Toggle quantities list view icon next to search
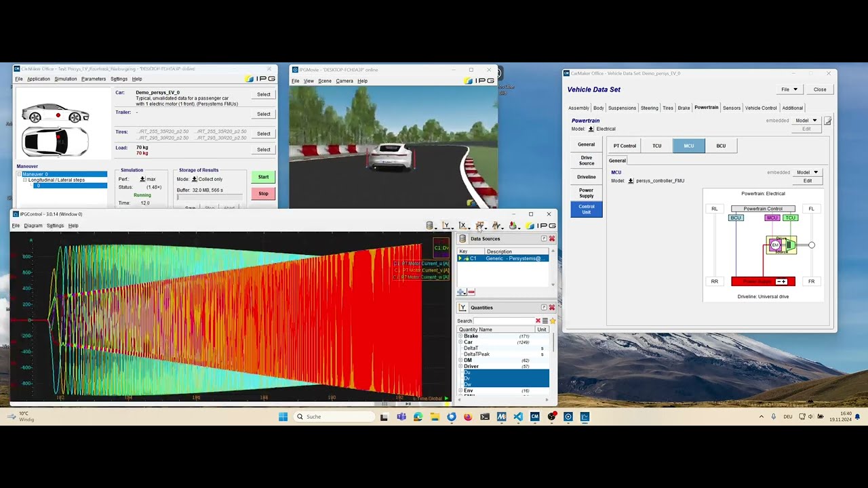Viewport: 868px width, 488px height. (545, 321)
